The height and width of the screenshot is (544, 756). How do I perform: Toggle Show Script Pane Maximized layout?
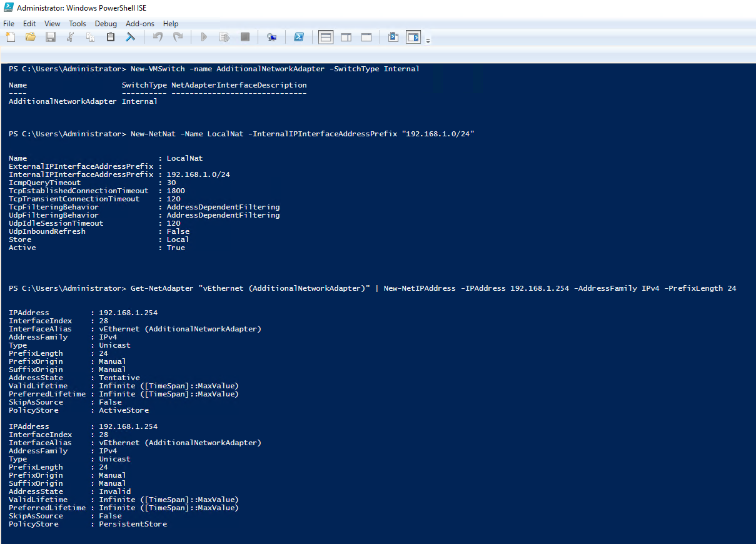click(x=366, y=37)
